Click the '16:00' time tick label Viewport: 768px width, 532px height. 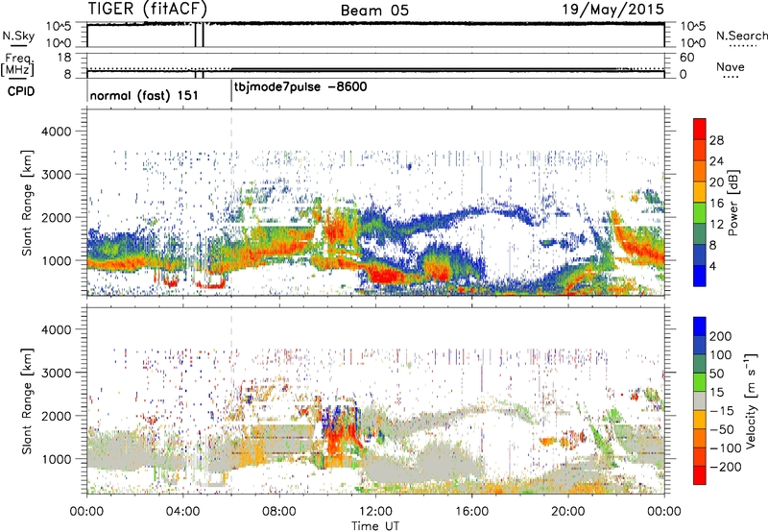coord(471,512)
